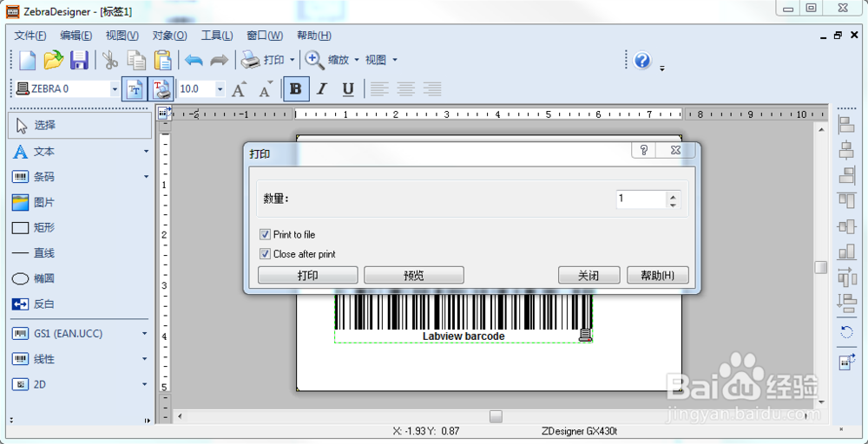This screenshot has height=444, width=868.
Task: Open the 对象(O) menu
Action: [169, 36]
